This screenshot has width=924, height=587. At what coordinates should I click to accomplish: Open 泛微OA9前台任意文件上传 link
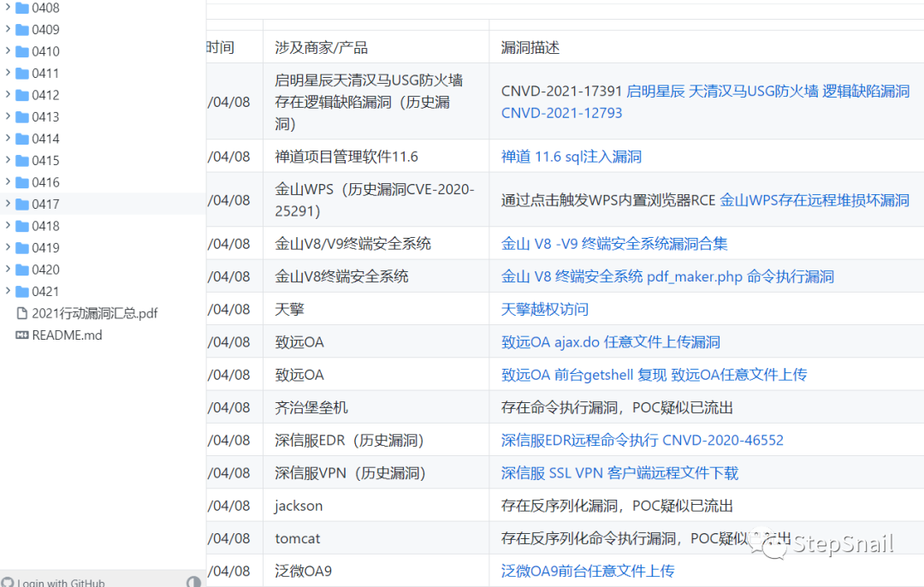coord(588,571)
